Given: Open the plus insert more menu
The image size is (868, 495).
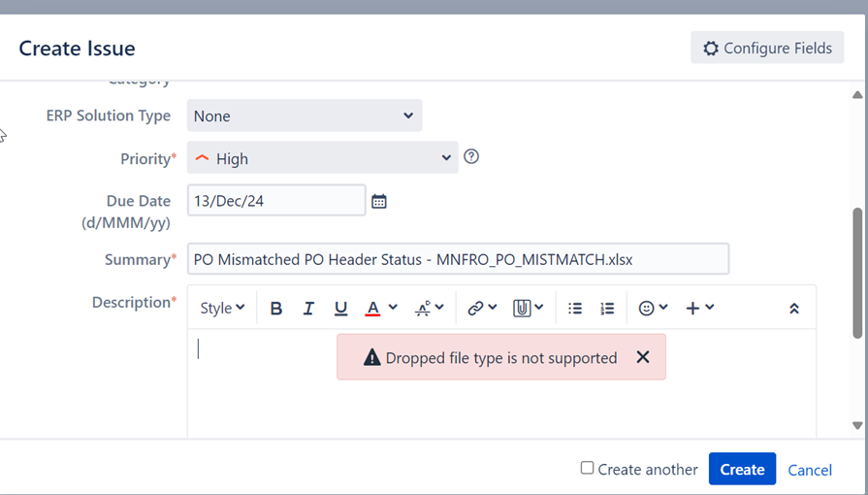Looking at the screenshot, I should (699, 309).
